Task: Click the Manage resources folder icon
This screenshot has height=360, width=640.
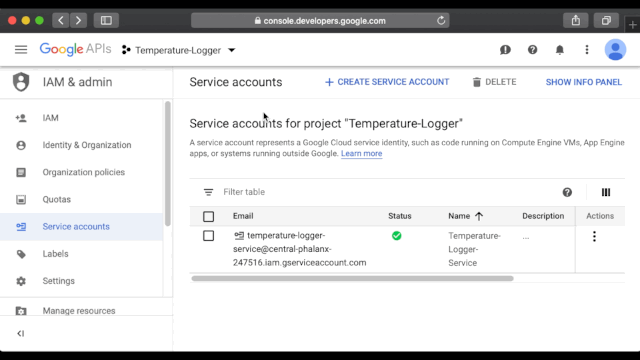Action: click(x=21, y=311)
